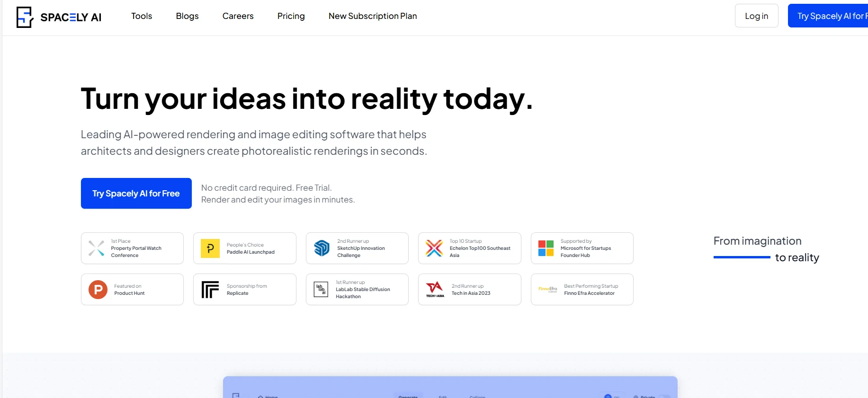Open the Careers navigation link

238,16
